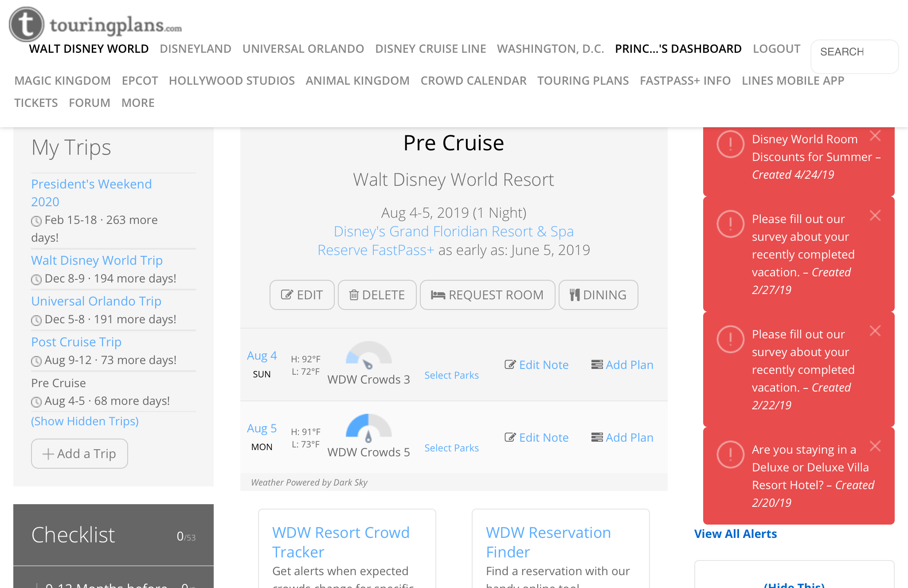Open President's Weekend 2020 trip

91,193
